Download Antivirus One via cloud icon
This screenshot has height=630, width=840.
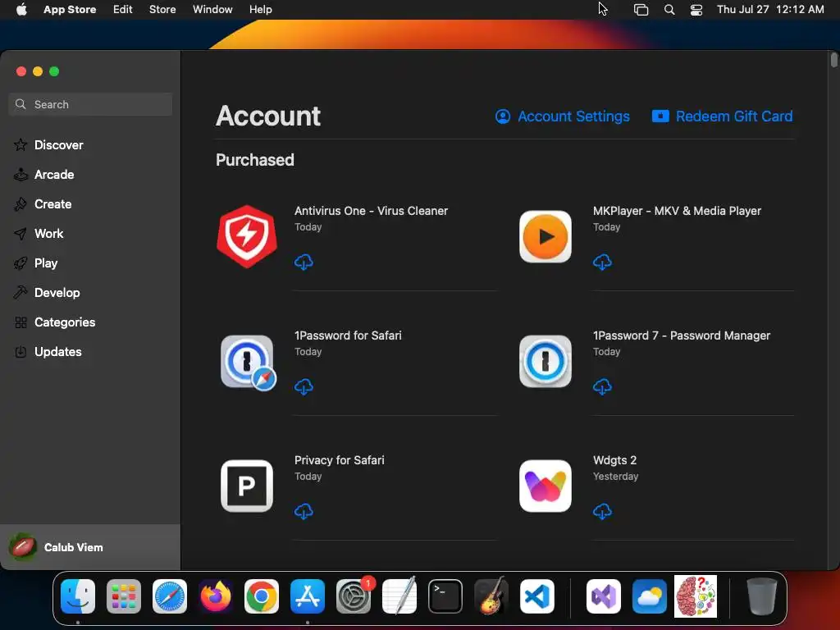pos(304,262)
